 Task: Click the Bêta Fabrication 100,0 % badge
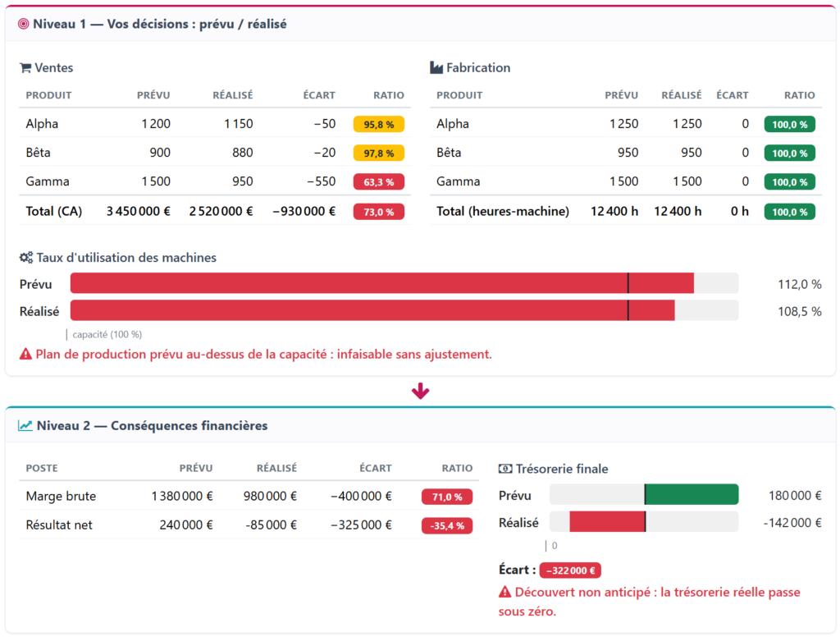pyautogui.click(x=790, y=154)
